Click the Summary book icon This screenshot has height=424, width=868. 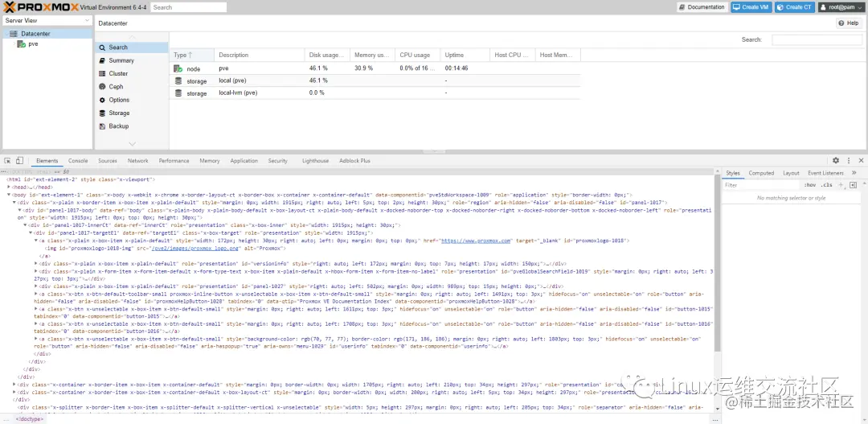click(x=102, y=60)
